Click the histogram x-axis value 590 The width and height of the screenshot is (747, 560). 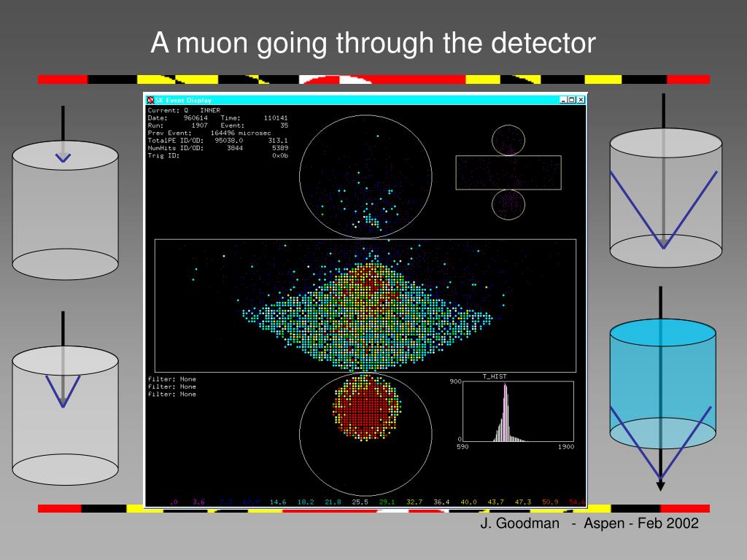pos(462,447)
